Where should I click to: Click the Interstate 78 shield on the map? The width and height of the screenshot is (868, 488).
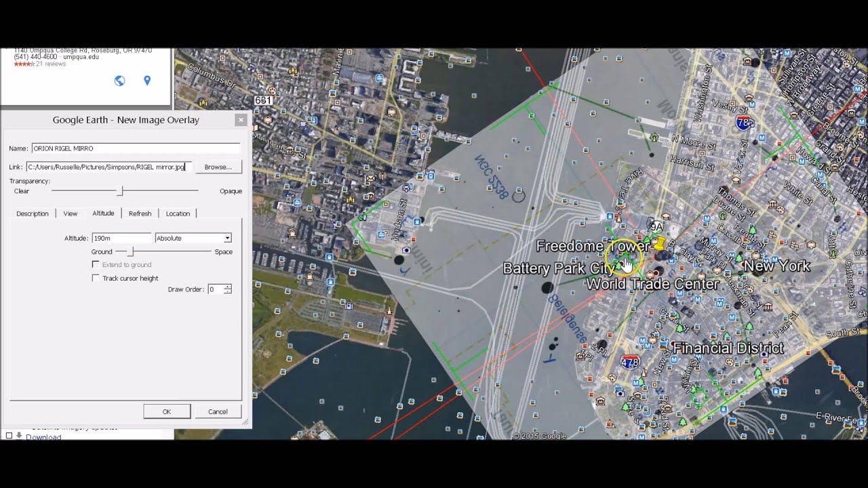(x=745, y=123)
